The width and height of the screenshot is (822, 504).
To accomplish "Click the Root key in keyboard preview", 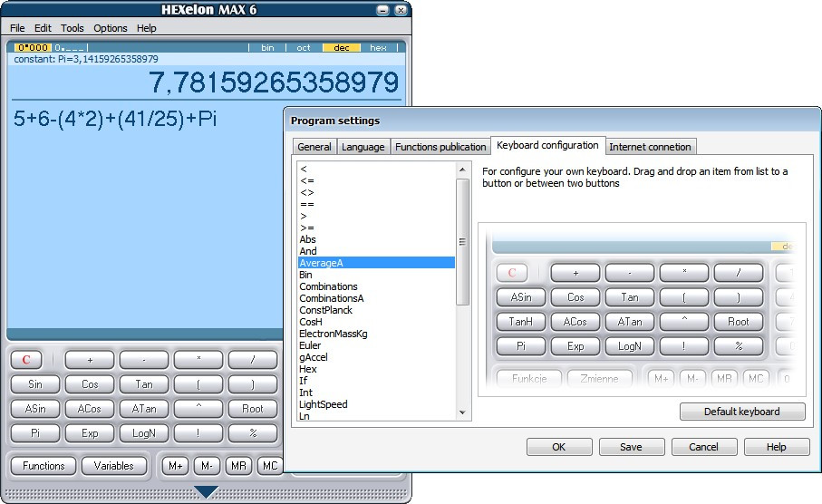I will coord(739,322).
